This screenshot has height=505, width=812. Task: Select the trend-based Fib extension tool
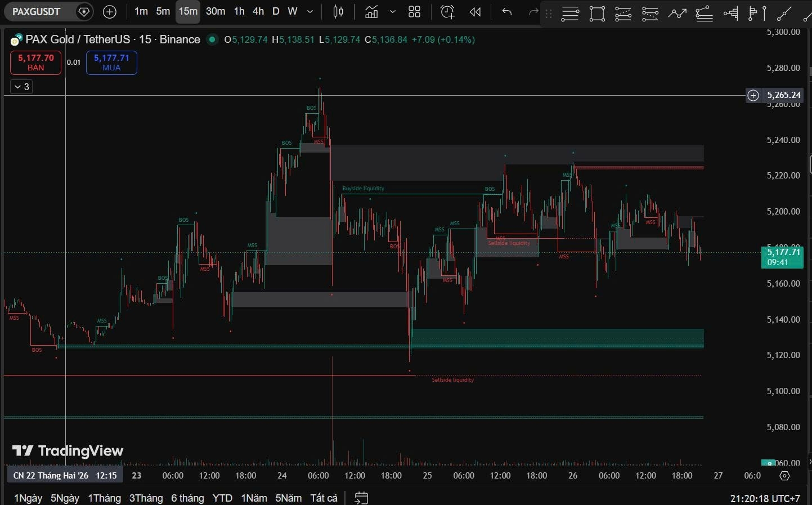coord(704,14)
